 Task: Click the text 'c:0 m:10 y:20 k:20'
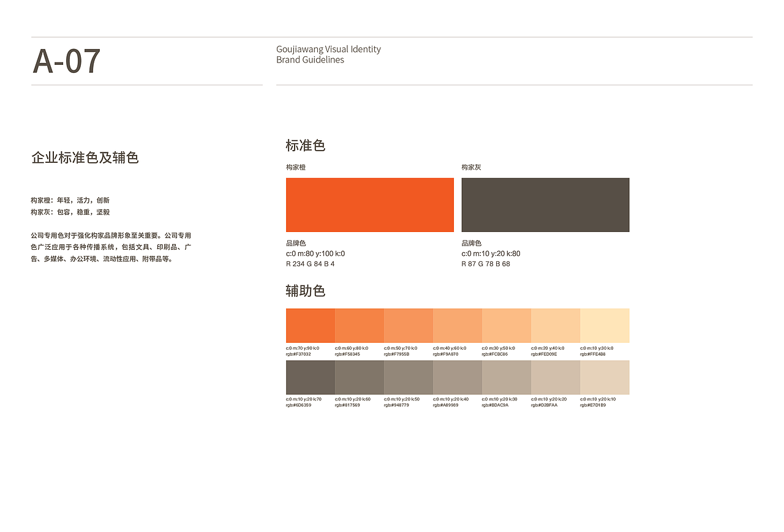(549, 399)
